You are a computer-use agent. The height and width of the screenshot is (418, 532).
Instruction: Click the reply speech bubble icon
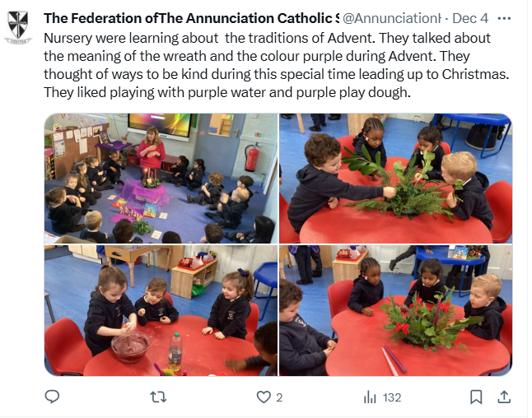tap(52, 397)
